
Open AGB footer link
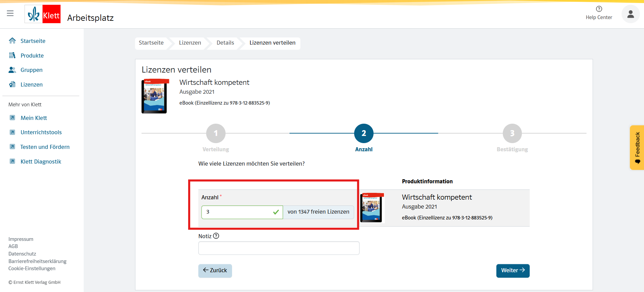pos(13,246)
